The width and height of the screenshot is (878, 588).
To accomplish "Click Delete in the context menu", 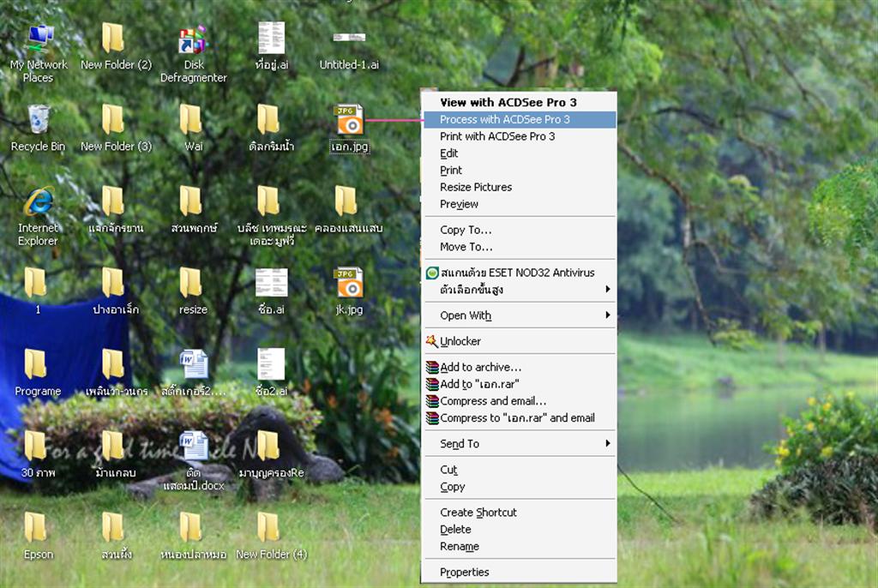I will pos(455,530).
